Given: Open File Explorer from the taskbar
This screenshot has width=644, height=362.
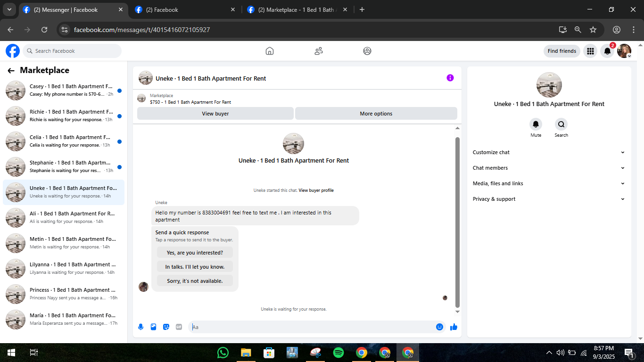Looking at the screenshot, I should (x=246, y=353).
